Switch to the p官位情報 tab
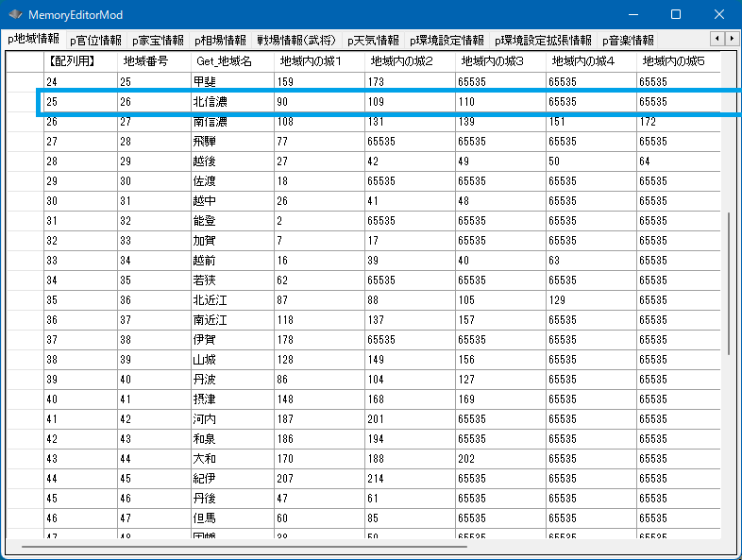Image resolution: width=742 pixels, height=560 pixels. (x=95, y=41)
